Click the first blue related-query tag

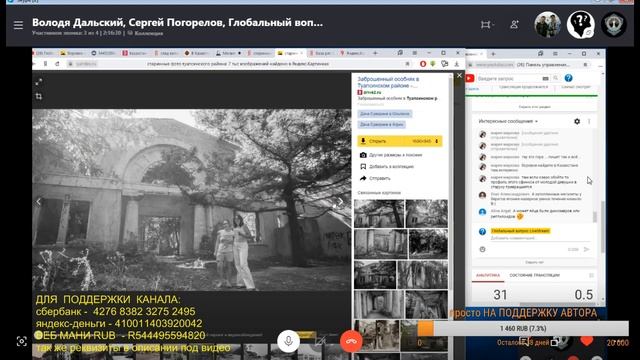point(384,113)
